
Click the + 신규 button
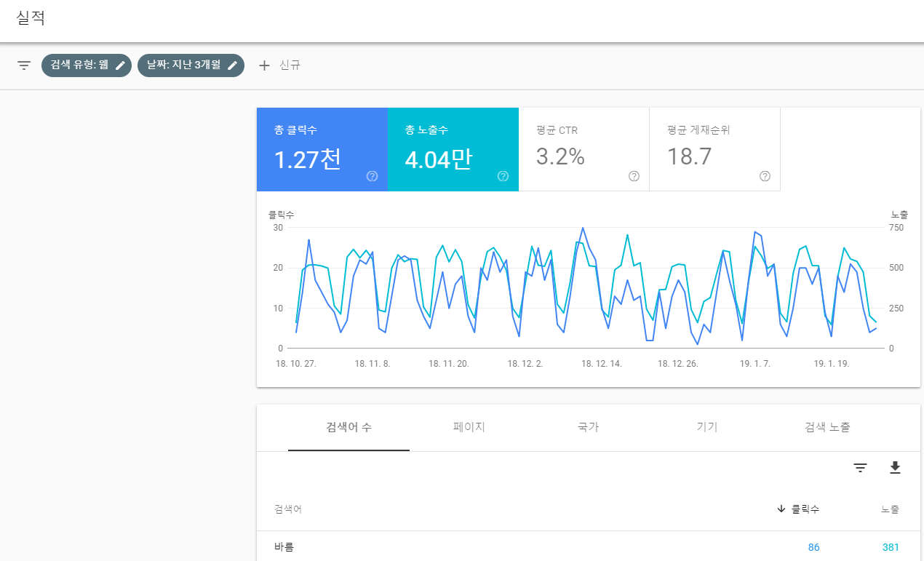280,65
